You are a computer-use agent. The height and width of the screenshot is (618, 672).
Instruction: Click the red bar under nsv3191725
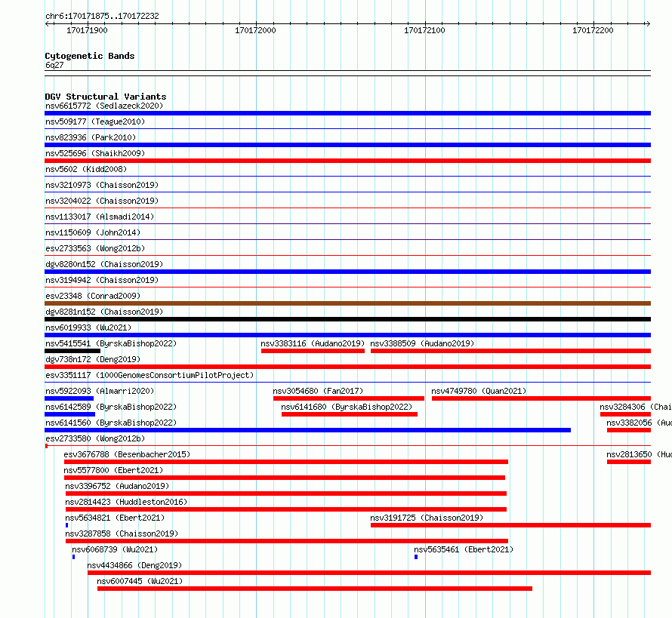coord(511,525)
